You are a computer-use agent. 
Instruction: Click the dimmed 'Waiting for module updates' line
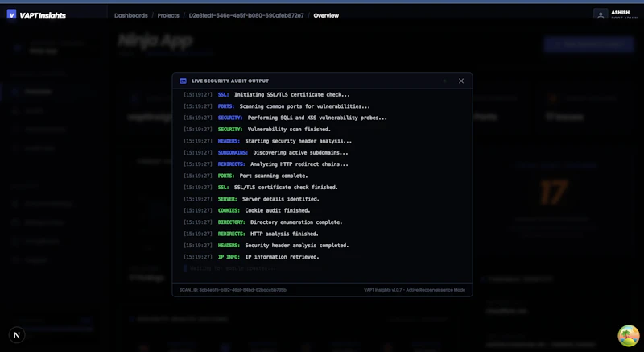[233, 268]
